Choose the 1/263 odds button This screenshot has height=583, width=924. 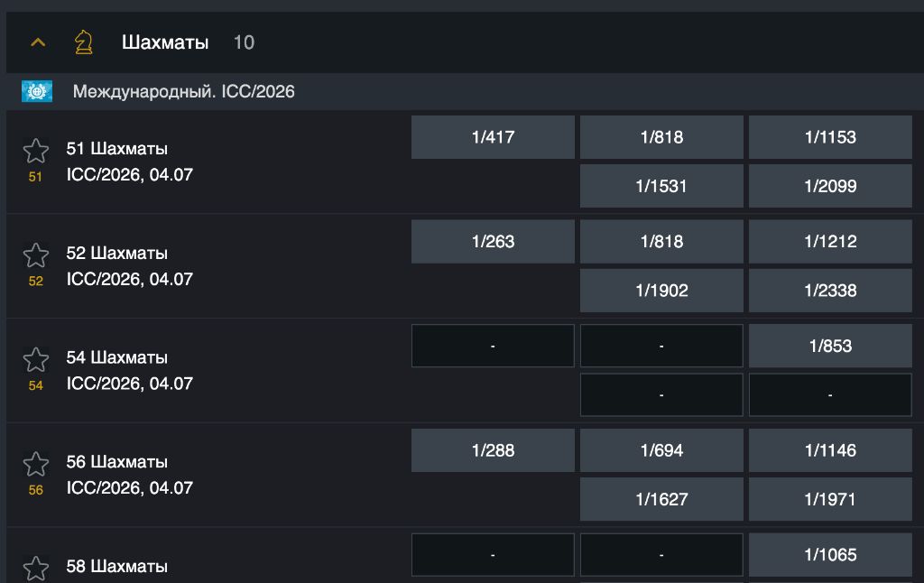pos(493,242)
